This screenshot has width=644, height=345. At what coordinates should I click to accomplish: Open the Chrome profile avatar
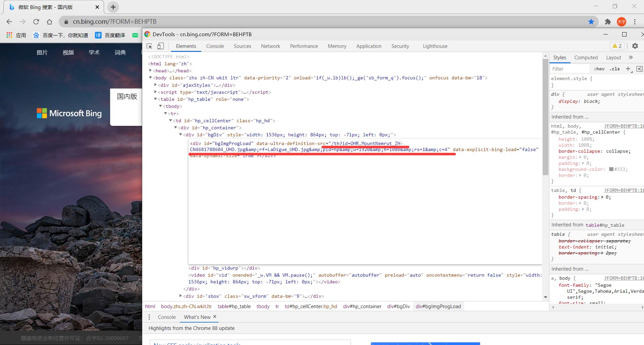click(622, 22)
